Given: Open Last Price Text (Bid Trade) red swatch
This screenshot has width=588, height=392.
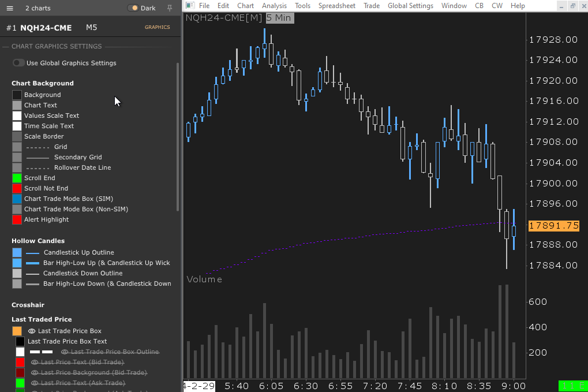Looking at the screenshot, I should (x=20, y=363).
